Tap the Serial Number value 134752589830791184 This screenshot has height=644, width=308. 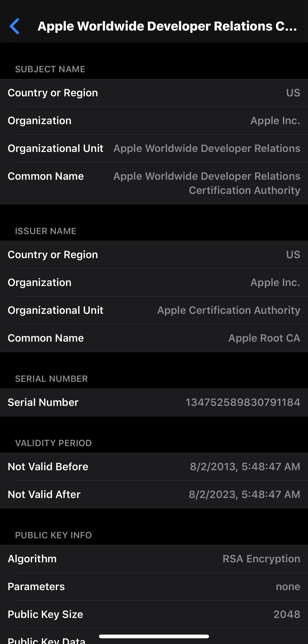click(x=243, y=402)
